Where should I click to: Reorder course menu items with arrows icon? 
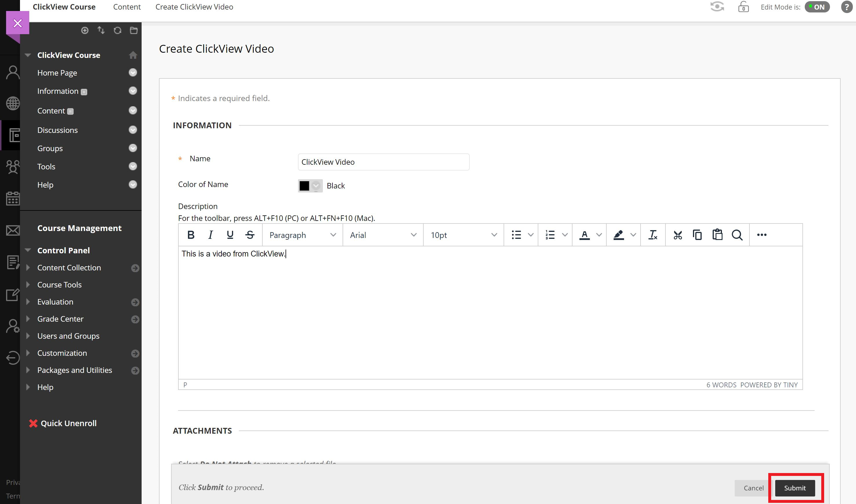pyautogui.click(x=101, y=31)
